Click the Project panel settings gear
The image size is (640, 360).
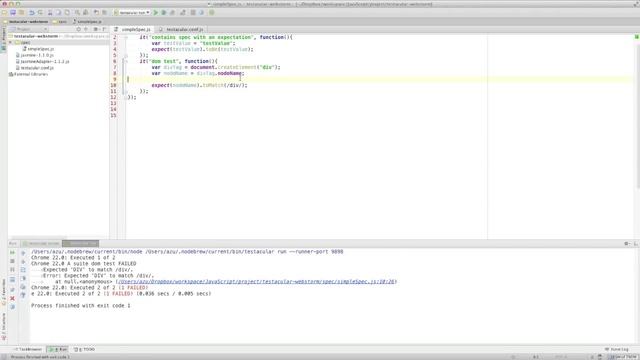point(96,29)
